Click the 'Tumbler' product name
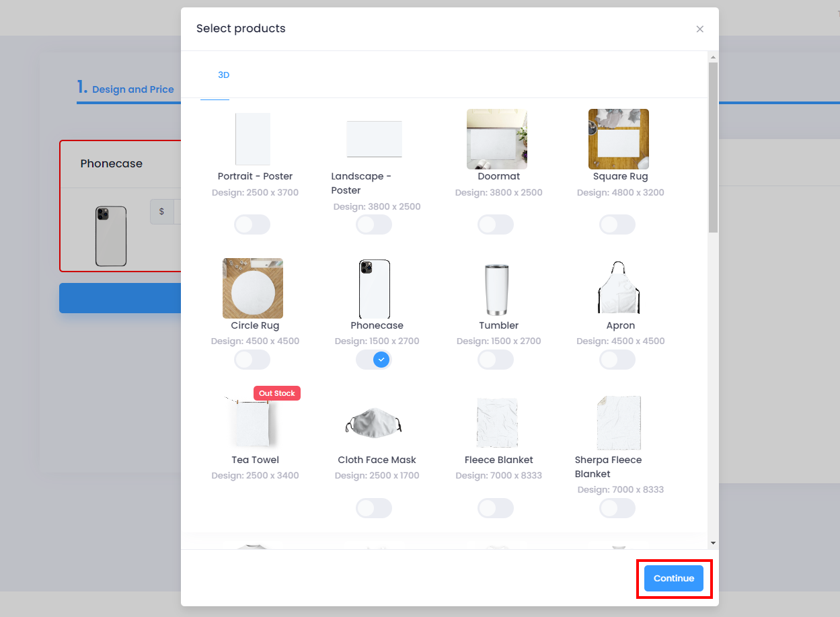 click(498, 325)
